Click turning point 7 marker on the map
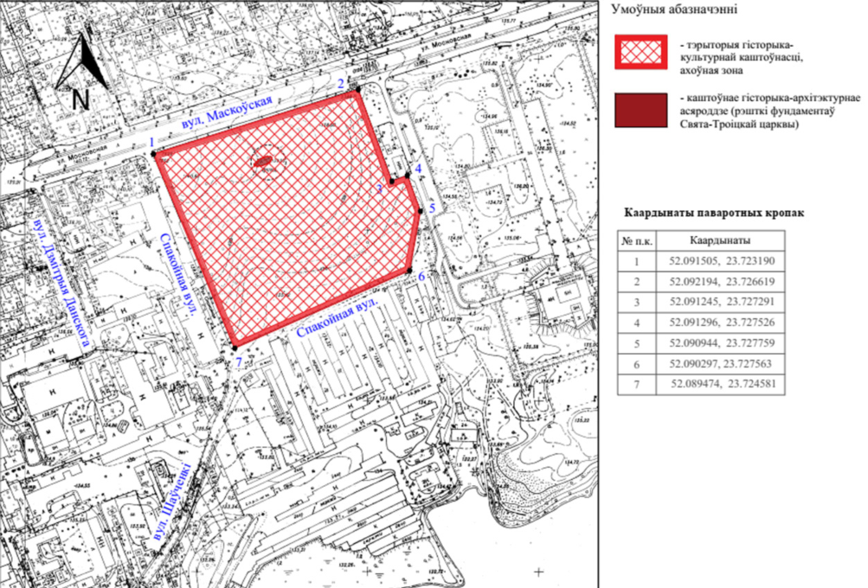Viewport: 868px width, 588px height. pos(234,346)
